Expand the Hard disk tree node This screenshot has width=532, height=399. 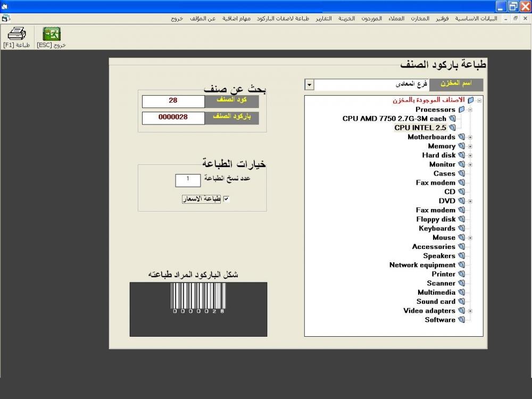pyautogui.click(x=470, y=156)
